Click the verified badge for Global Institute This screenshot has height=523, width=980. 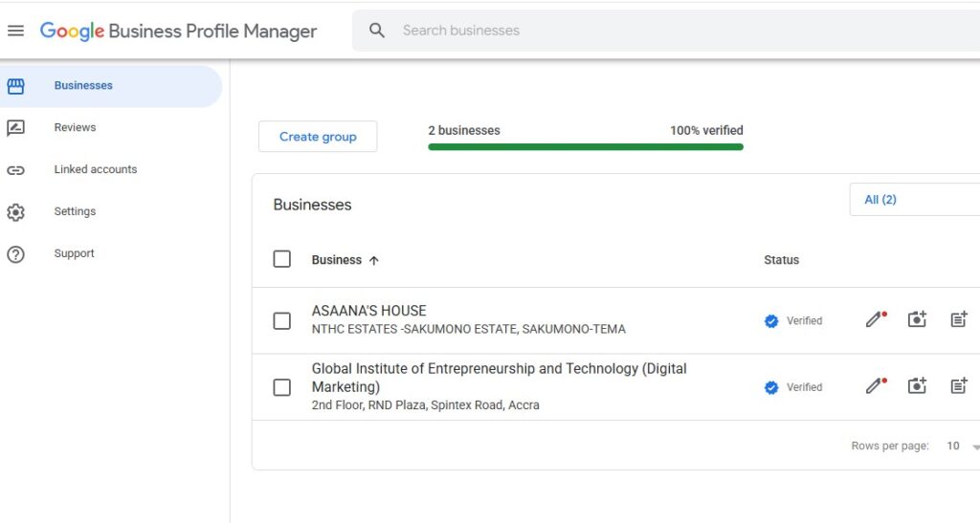(x=771, y=387)
